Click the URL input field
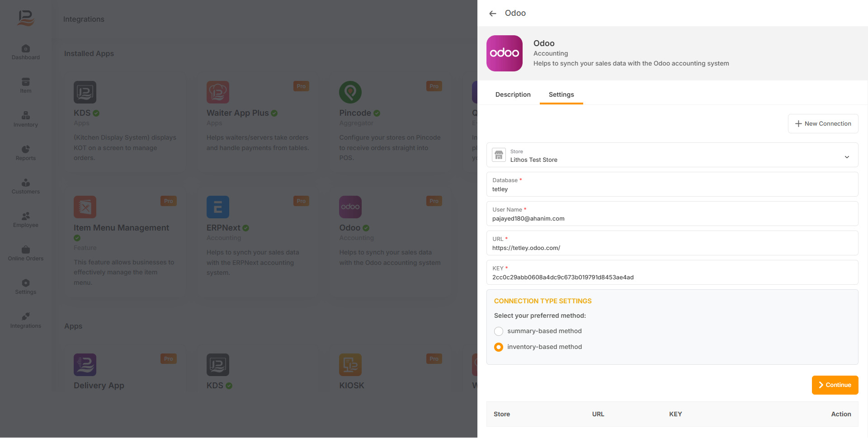868x438 pixels. click(x=672, y=243)
